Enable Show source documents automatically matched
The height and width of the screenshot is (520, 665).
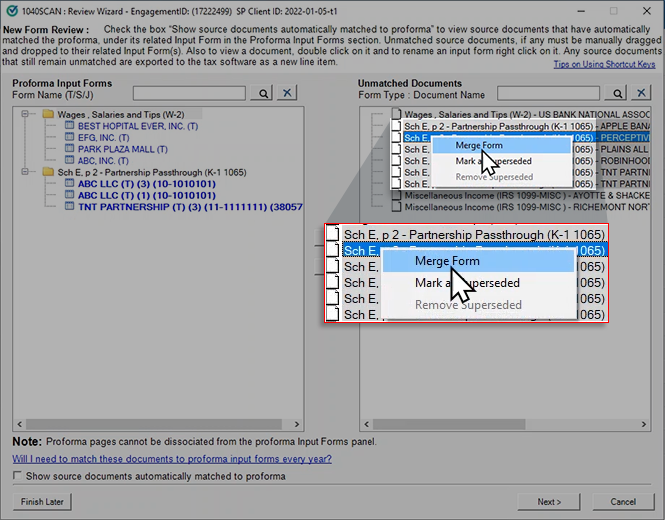pyautogui.click(x=19, y=476)
